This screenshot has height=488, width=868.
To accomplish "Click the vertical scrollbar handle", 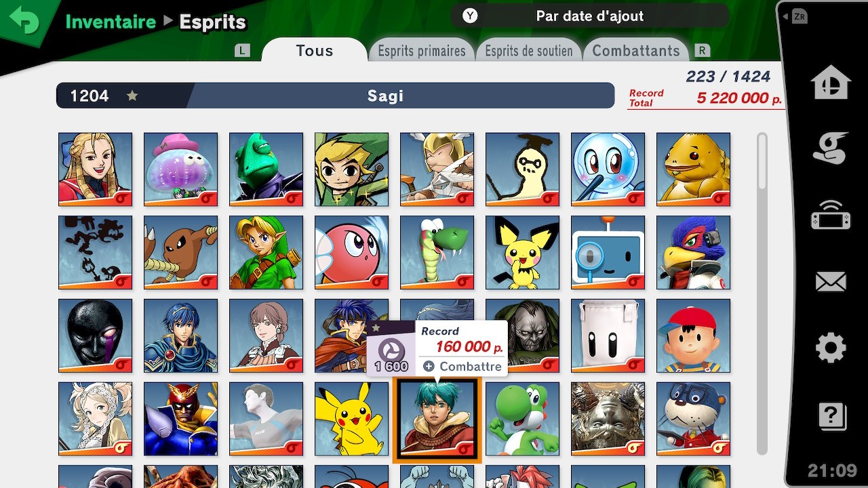I will [x=762, y=161].
